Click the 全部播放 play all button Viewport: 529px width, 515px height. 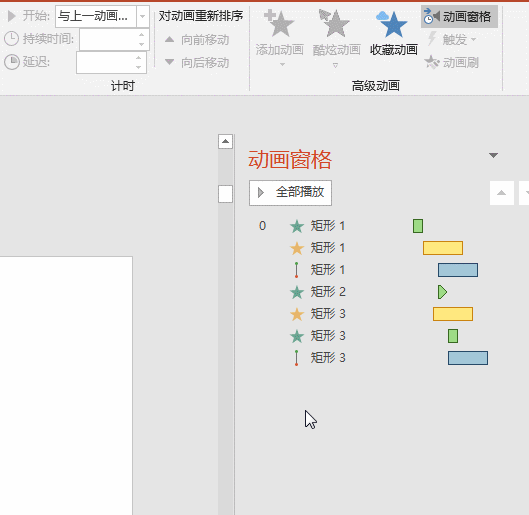[x=290, y=193]
